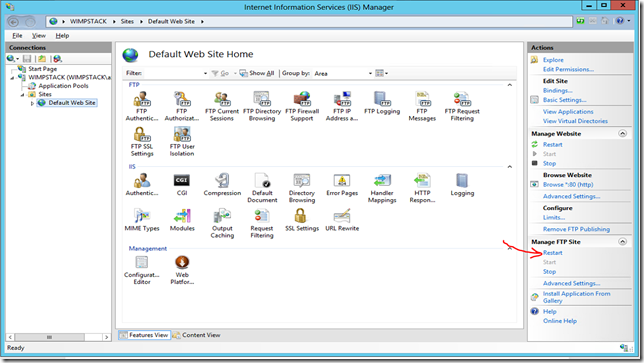Select Start Page in Connections tree

pos(42,69)
